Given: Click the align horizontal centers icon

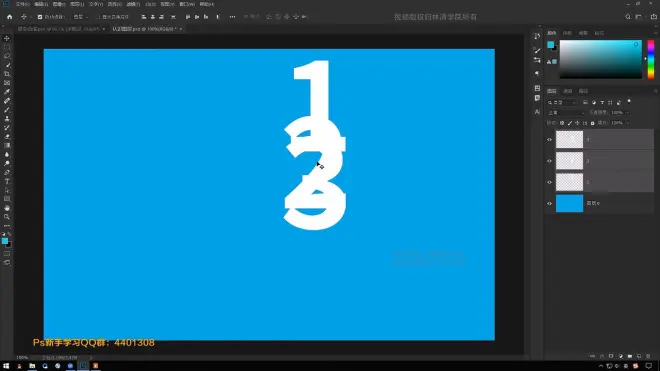Looking at the screenshot, I should 152,17.
